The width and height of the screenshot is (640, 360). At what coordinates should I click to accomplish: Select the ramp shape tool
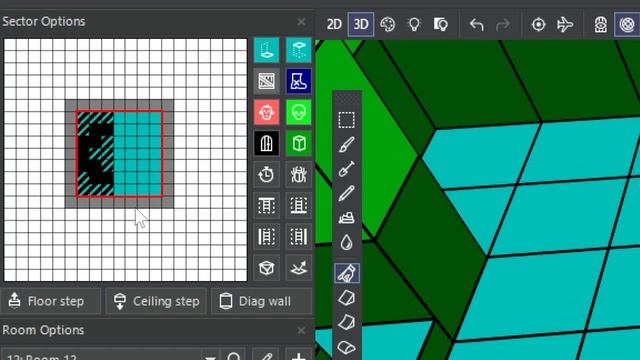coord(347,298)
